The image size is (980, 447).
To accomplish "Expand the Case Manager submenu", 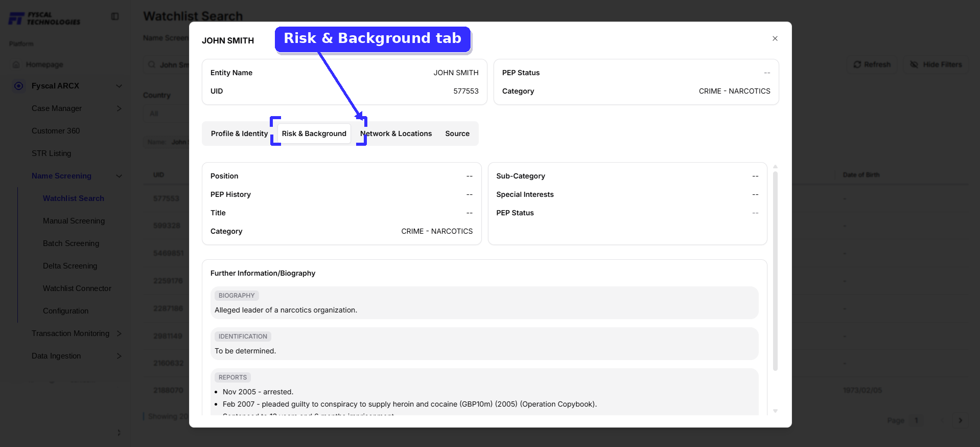I will coord(119,108).
